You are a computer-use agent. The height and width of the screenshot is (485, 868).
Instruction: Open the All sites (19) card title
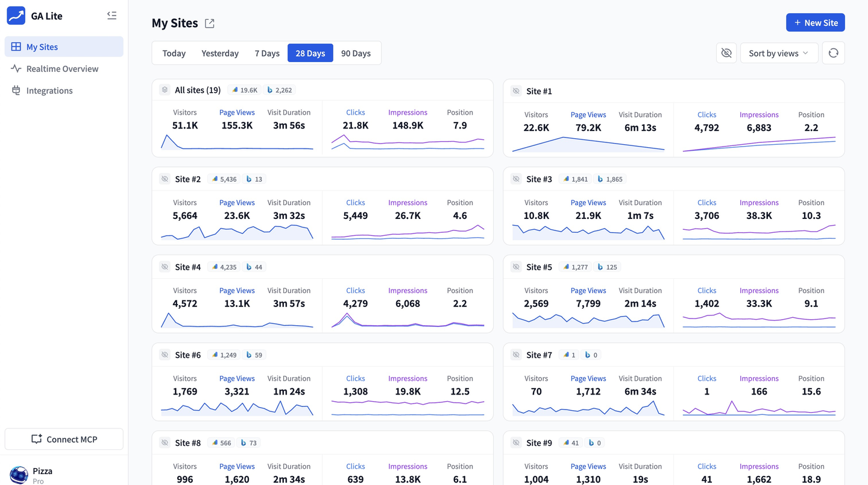pyautogui.click(x=198, y=90)
